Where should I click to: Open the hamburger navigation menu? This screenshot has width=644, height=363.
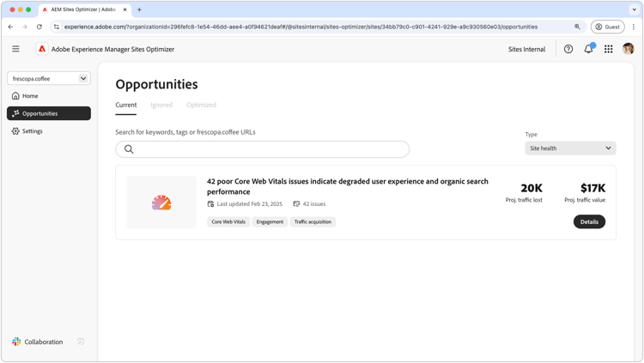coord(15,49)
